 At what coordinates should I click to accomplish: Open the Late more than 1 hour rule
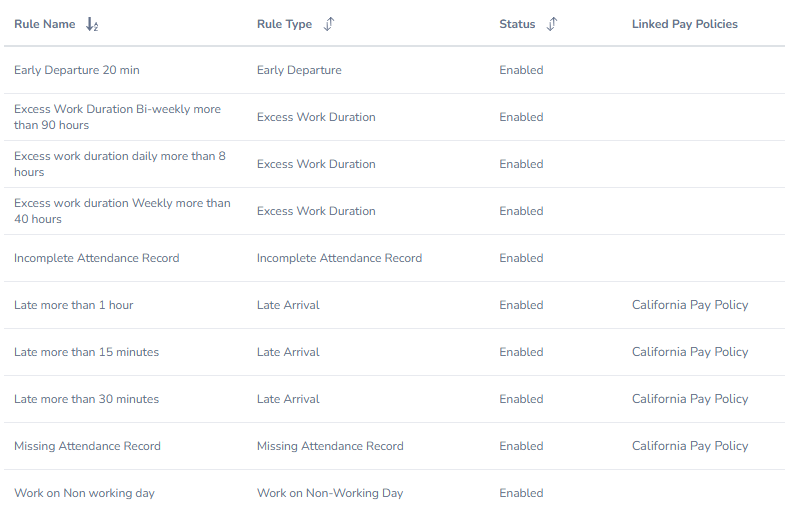point(74,305)
